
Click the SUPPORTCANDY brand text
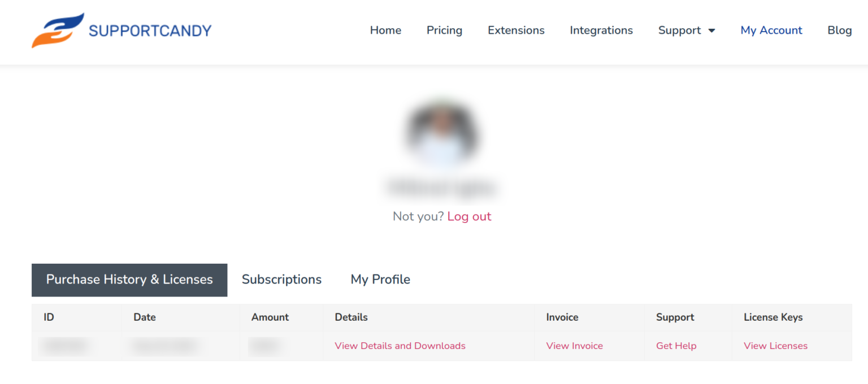point(150,30)
